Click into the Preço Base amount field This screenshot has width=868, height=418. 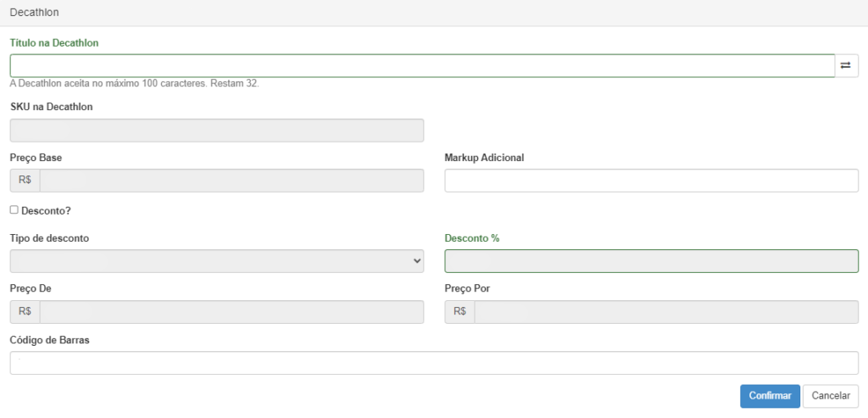[x=231, y=181]
